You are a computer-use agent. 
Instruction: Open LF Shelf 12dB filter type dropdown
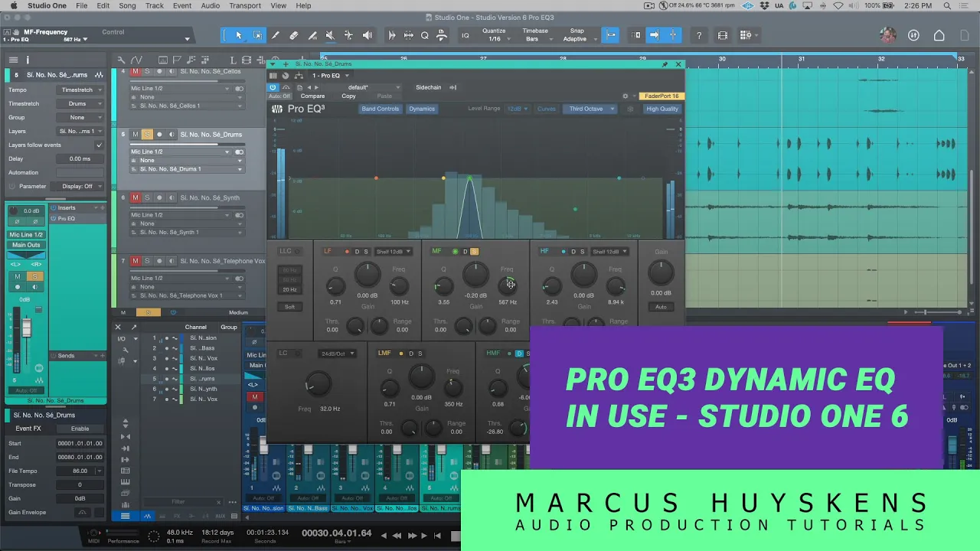click(393, 252)
